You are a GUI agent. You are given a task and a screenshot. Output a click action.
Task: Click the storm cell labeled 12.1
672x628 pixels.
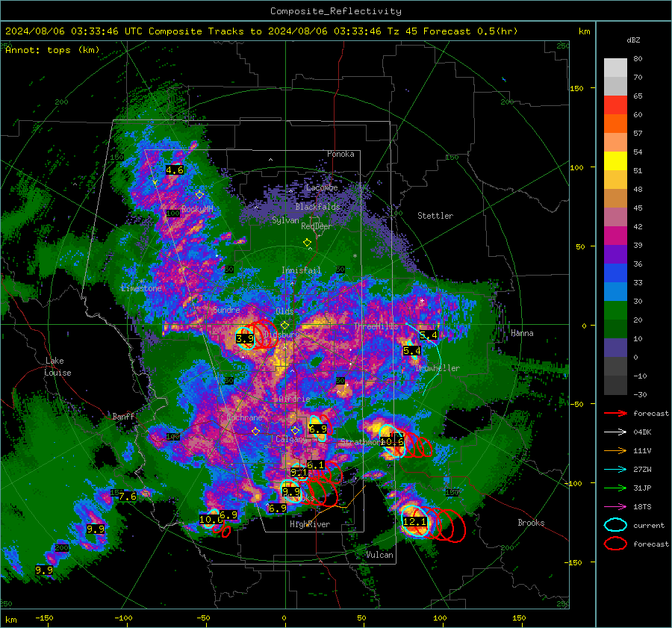point(414,521)
